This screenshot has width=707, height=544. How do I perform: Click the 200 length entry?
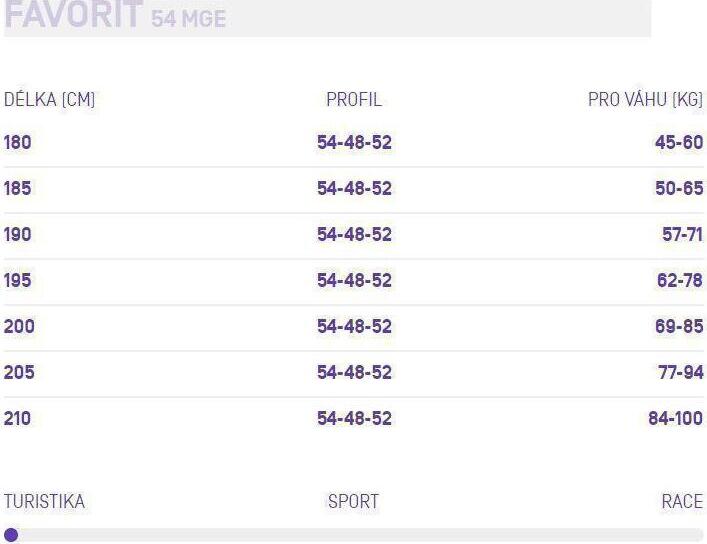[x=19, y=326]
